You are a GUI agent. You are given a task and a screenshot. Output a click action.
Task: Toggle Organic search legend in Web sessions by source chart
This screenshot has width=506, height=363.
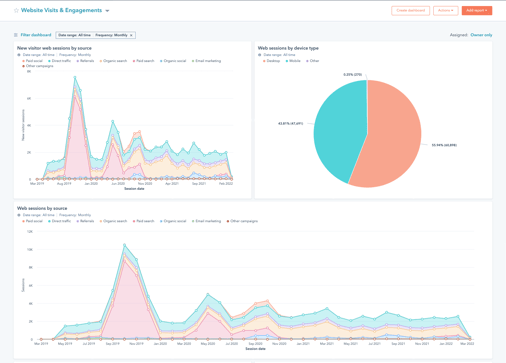(x=113, y=221)
